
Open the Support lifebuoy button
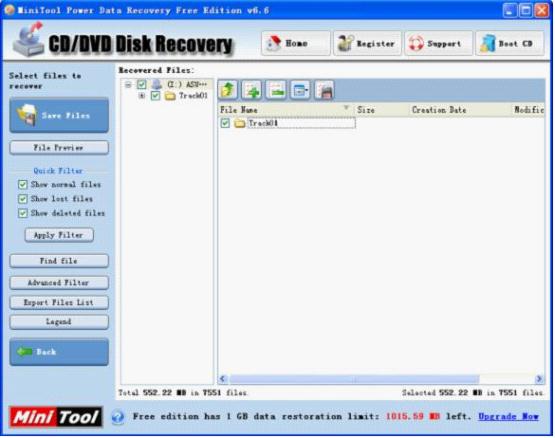point(438,43)
